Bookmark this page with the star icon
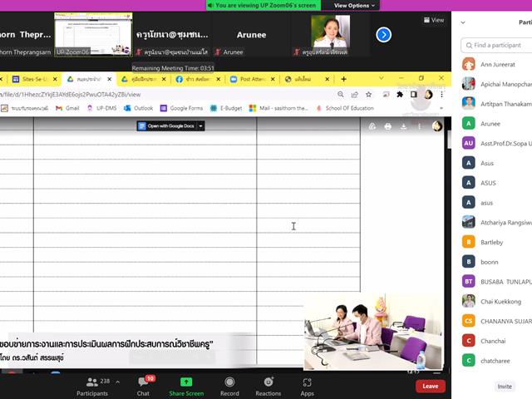The image size is (532, 399). click(368, 95)
